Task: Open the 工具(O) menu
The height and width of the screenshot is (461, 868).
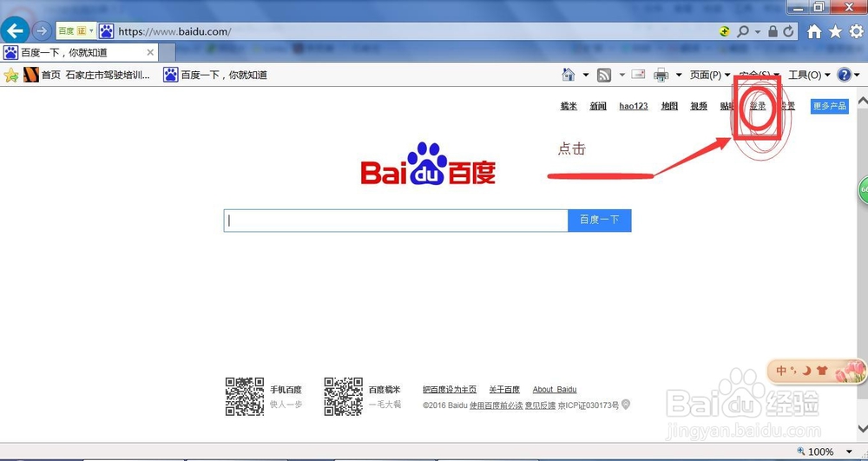Action: coord(809,75)
